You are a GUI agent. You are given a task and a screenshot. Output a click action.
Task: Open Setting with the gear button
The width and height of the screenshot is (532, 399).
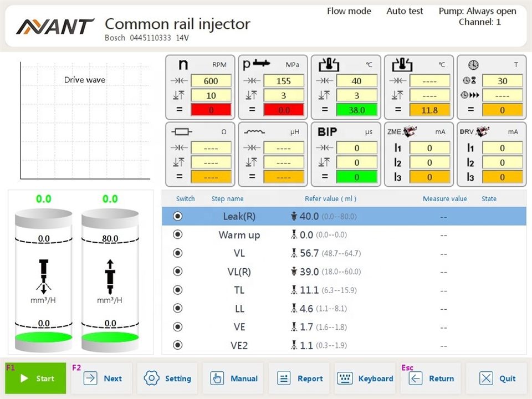click(167, 378)
